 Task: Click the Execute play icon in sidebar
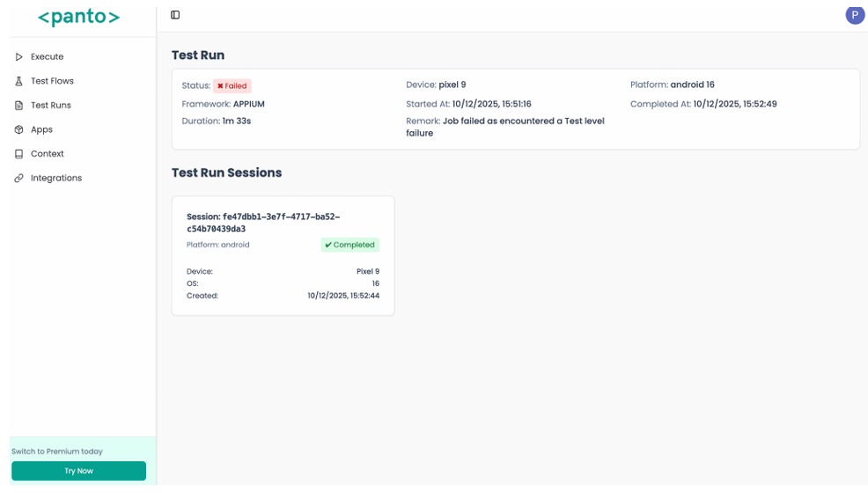pos(18,57)
